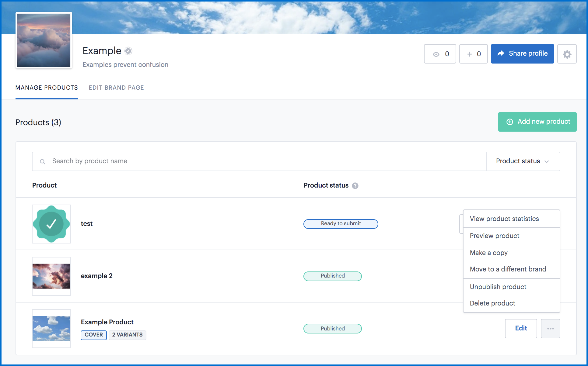
Task: Click the Published badge for Example Product
Action: coord(333,329)
